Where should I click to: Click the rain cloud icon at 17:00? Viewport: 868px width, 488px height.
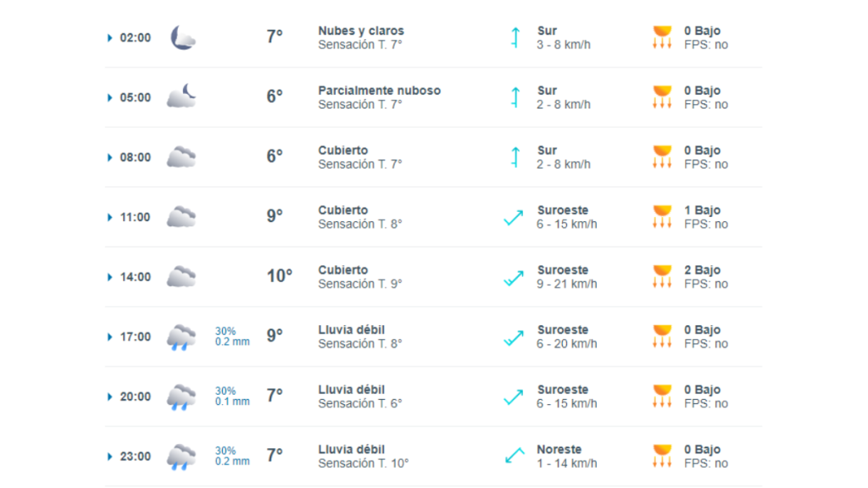(x=181, y=337)
